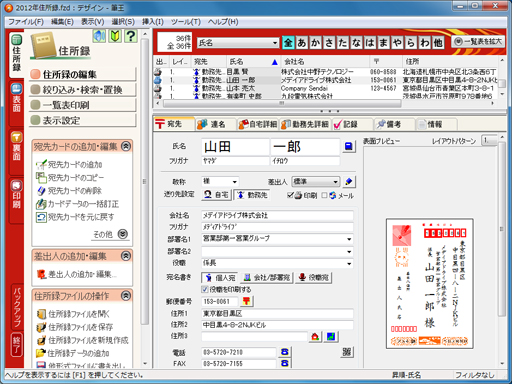Screen dimensions: 512x384
Task: Open the help question mark icon
Action: point(131,36)
